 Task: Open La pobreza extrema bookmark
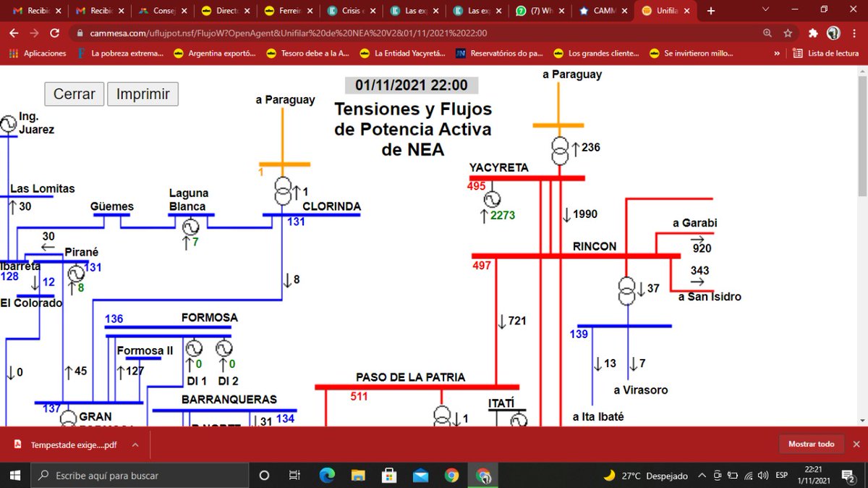[x=120, y=53]
